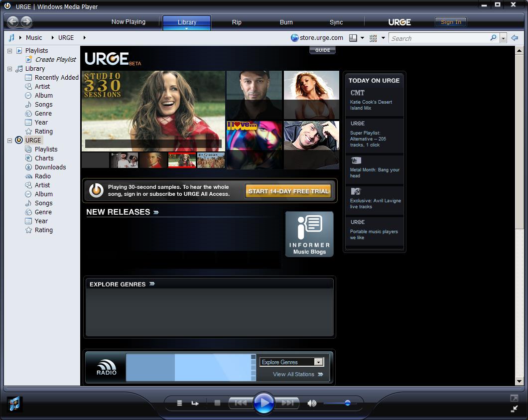Stop playback with the Stop button

[217, 403]
